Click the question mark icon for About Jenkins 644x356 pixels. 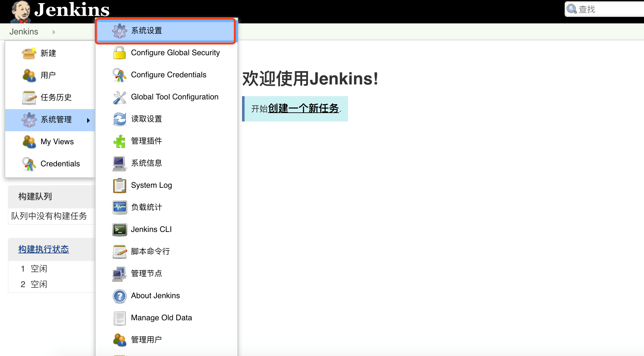[x=119, y=296]
